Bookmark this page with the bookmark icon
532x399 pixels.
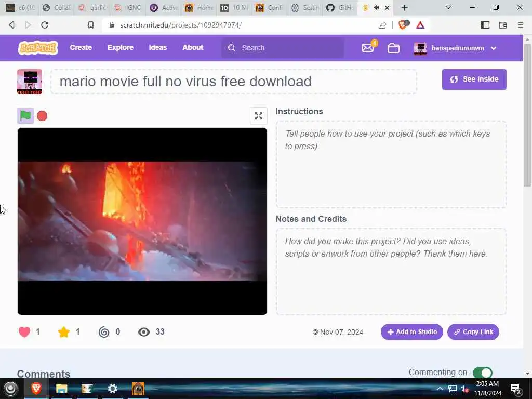pyautogui.click(x=90, y=25)
